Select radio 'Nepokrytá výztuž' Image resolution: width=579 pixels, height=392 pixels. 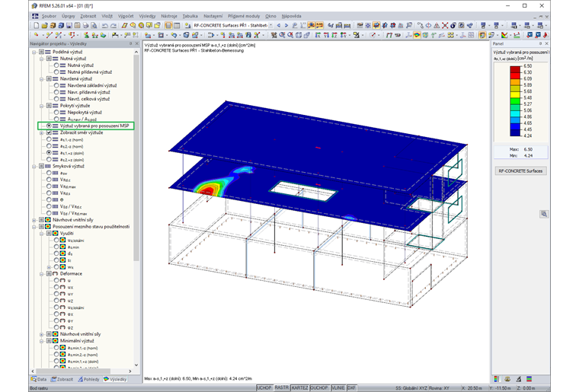[x=56, y=112]
